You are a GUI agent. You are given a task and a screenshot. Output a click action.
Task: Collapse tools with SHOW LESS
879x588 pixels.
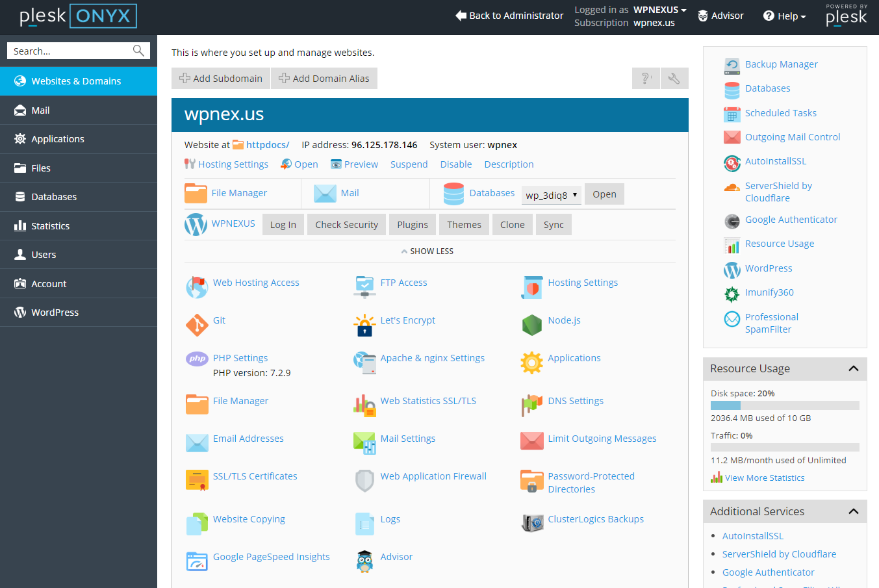427,251
